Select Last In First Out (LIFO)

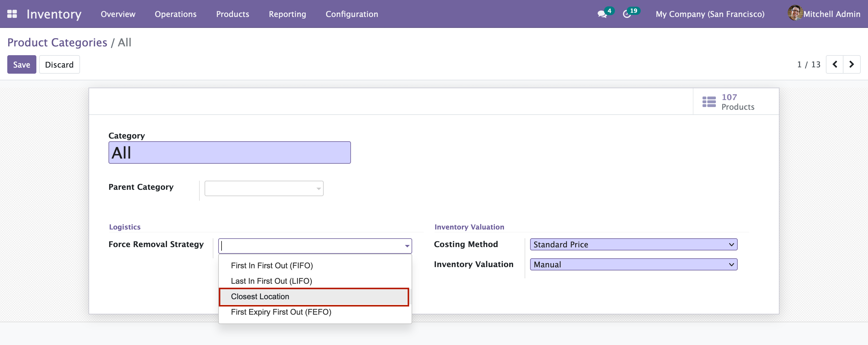coord(315,281)
